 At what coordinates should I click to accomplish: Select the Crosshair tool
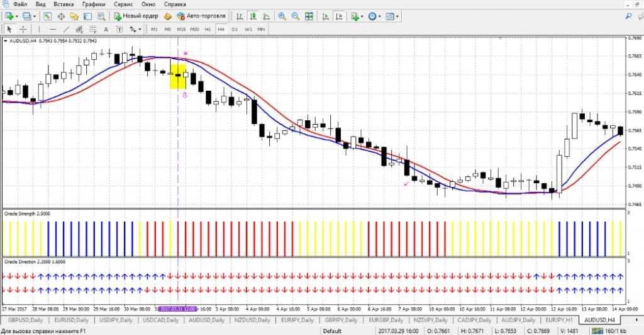(x=23, y=29)
